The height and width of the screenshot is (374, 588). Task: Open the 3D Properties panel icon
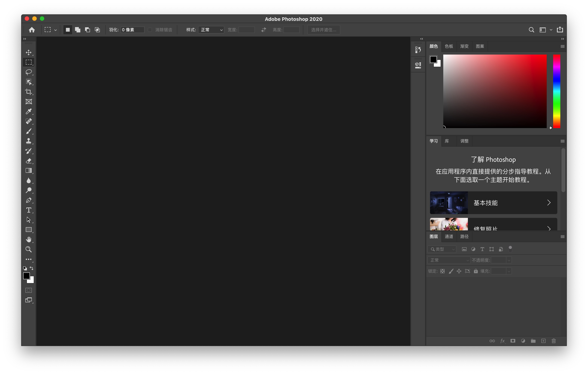[x=418, y=65]
